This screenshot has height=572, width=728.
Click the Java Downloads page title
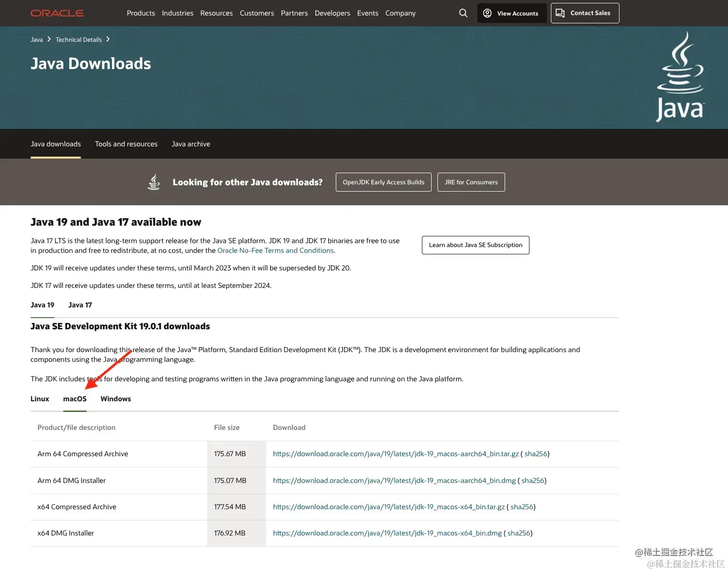91,64
